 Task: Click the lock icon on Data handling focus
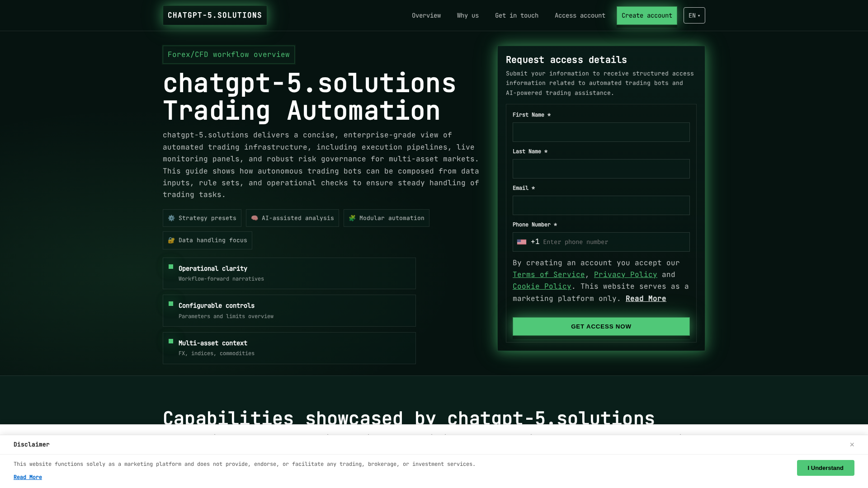[x=171, y=240]
